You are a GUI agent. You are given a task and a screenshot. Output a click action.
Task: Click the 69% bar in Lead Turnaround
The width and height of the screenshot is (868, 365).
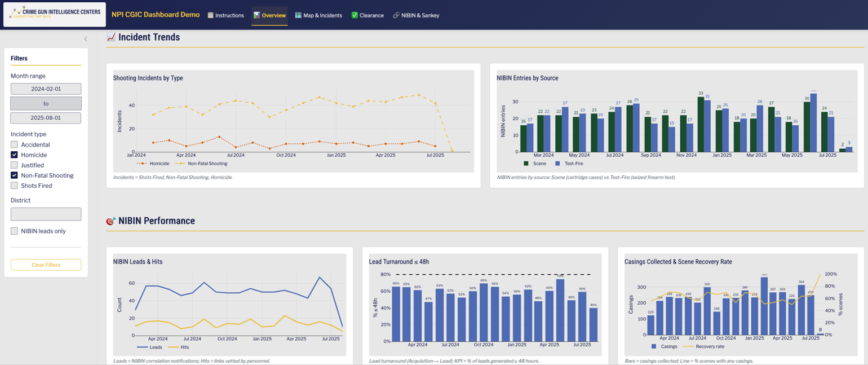pos(484,313)
